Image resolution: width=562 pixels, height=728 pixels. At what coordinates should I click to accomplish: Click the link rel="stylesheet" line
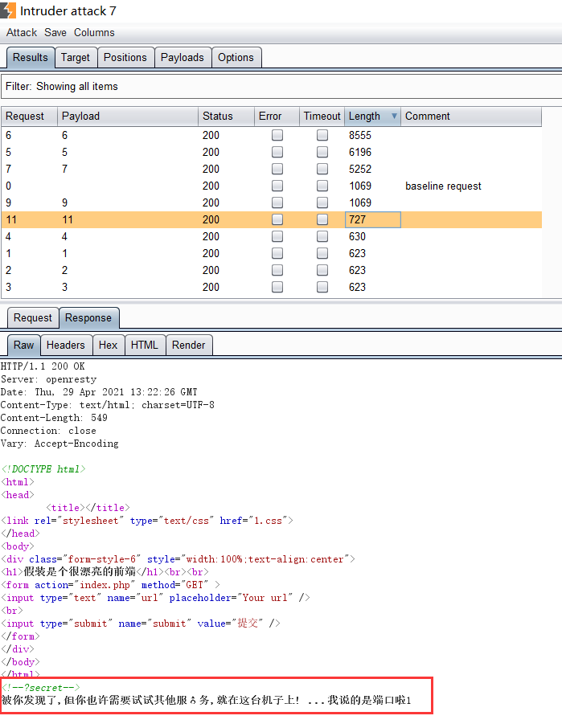pyautogui.click(x=147, y=521)
